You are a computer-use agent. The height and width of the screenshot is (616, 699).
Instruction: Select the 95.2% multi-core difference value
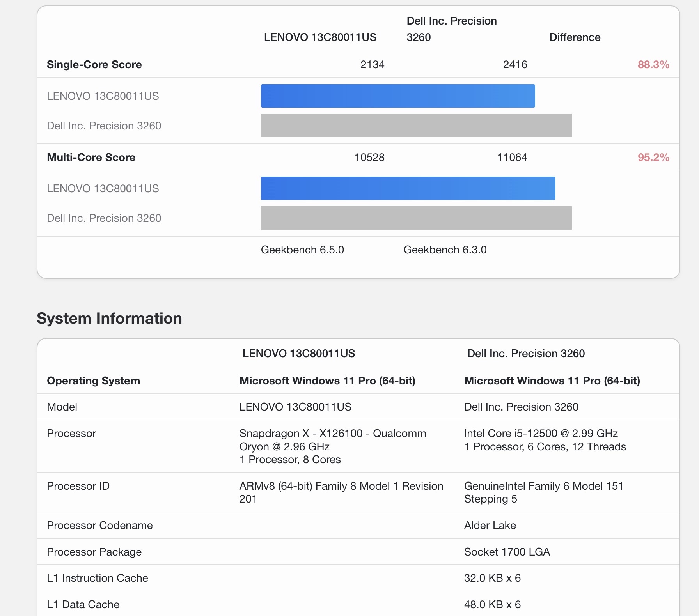pyautogui.click(x=653, y=158)
